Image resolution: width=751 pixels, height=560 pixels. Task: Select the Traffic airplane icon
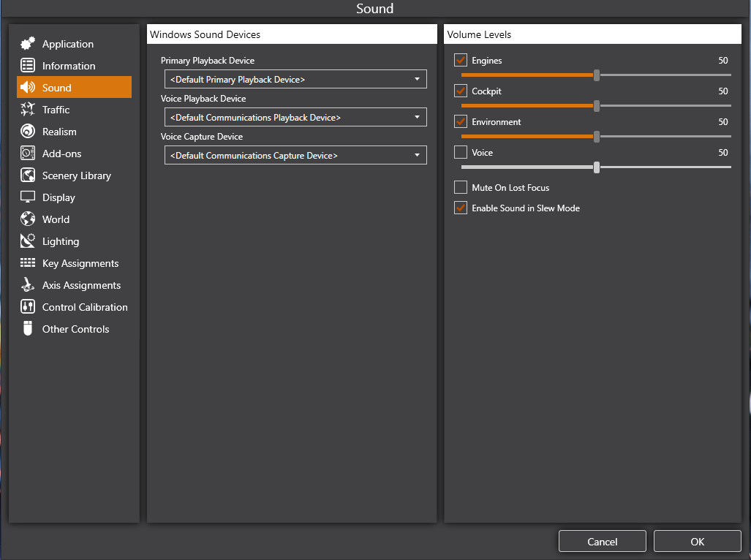pyautogui.click(x=28, y=110)
